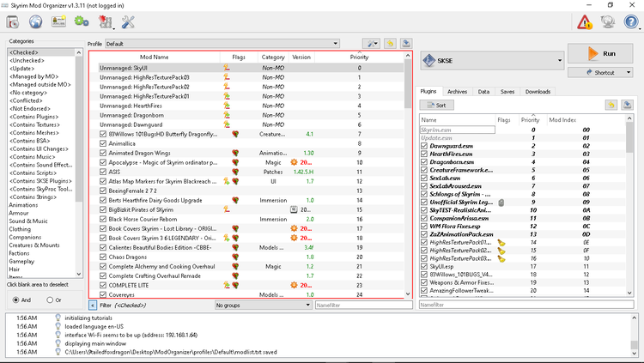644x363 pixels.
Task: Click notes icon on BigBizkit Pirates row
Action: pyautogui.click(x=294, y=210)
